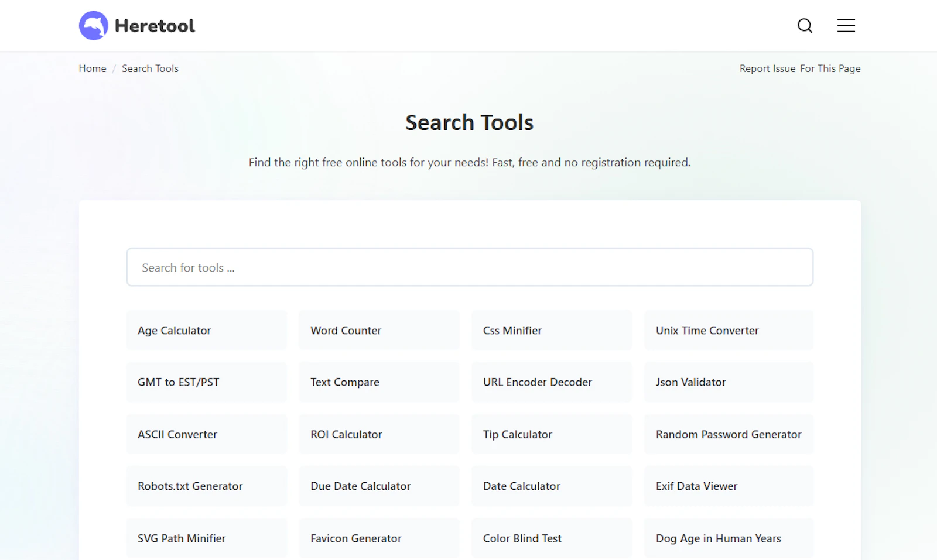This screenshot has width=937, height=560.
Task: Choose the Robots.txt Generator tool
Action: (x=207, y=486)
